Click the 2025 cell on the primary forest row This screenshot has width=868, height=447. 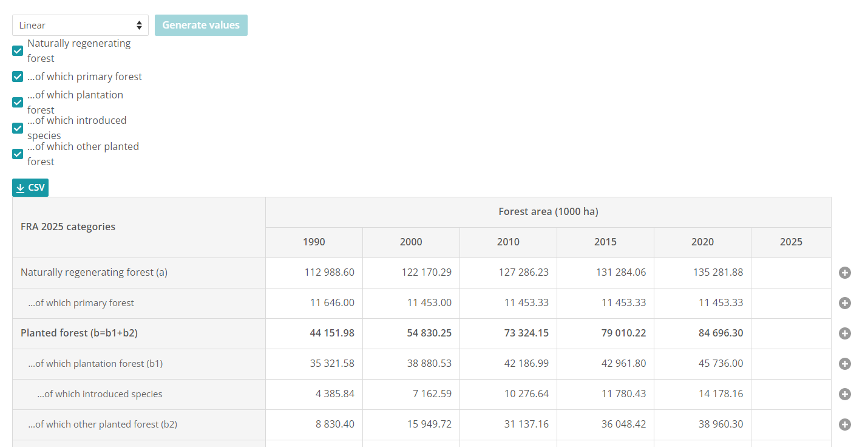[791, 303]
